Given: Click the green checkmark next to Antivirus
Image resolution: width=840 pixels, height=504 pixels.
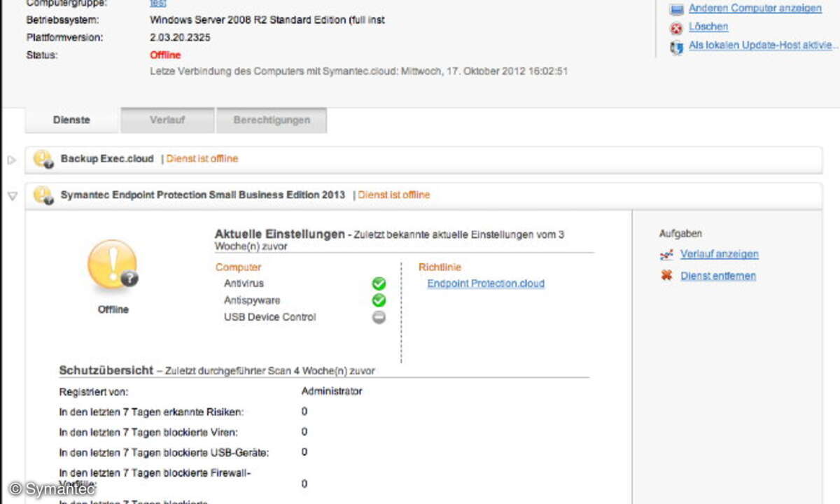Looking at the screenshot, I should (x=379, y=283).
